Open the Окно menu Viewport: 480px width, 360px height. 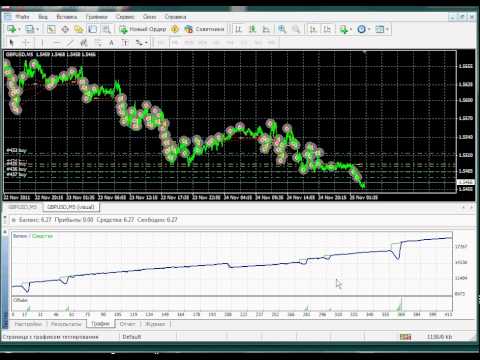tap(149, 17)
